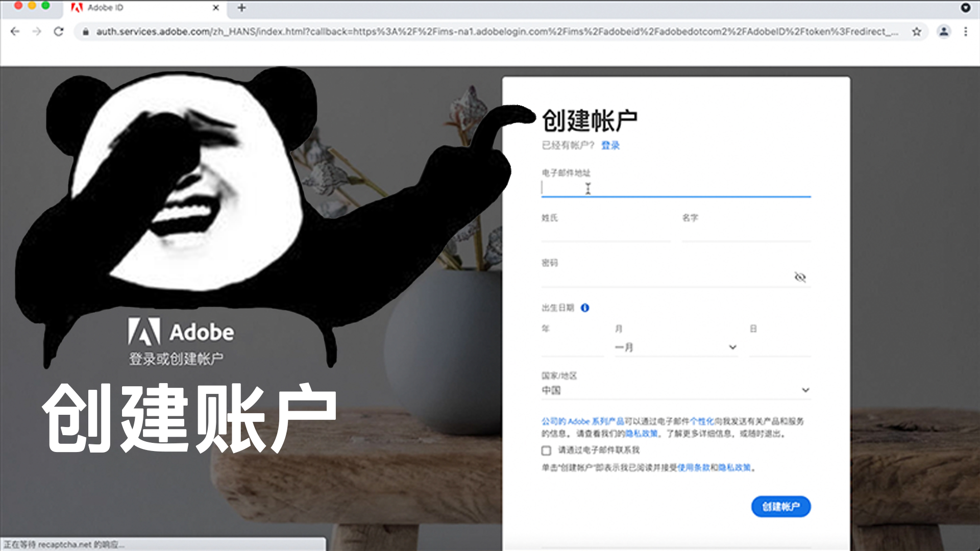Select the Adobe ID browser tab
980x551 pixels.
point(145,8)
